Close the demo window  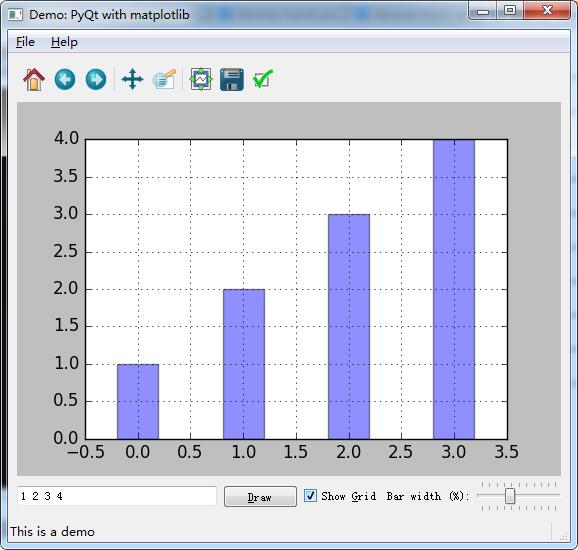547,11
